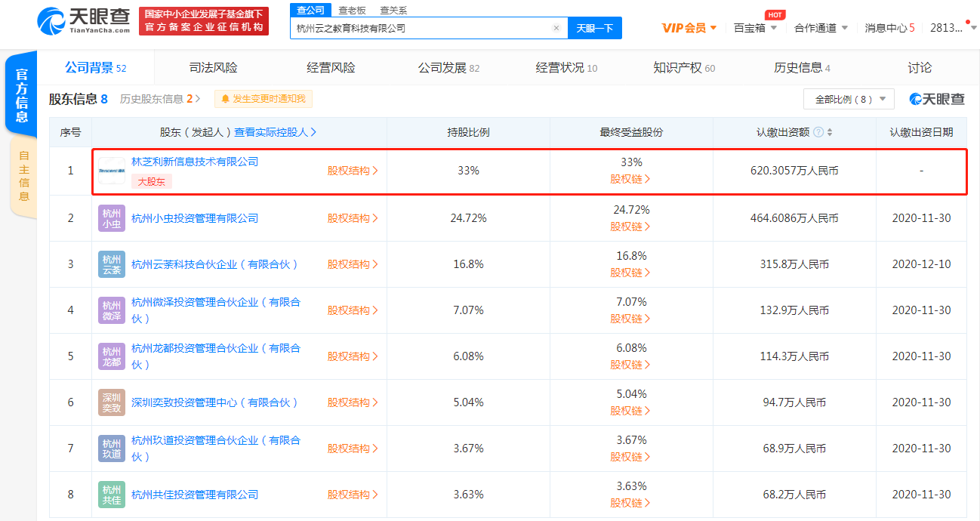Click the Tencent logo thumbnail in row 1
The image size is (980, 521).
pyautogui.click(x=112, y=171)
